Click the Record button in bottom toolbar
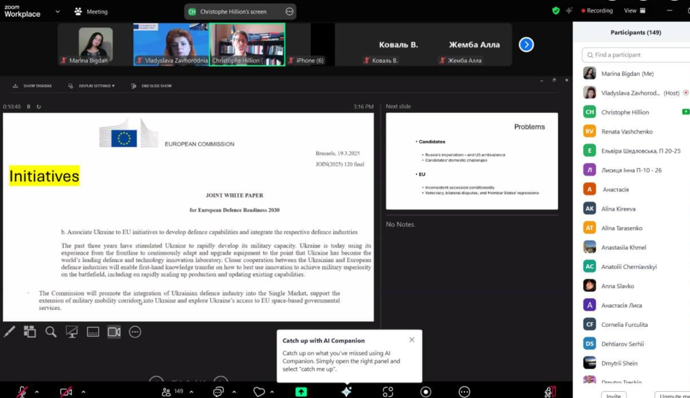Viewport: 690px width, 398px height. 426,391
